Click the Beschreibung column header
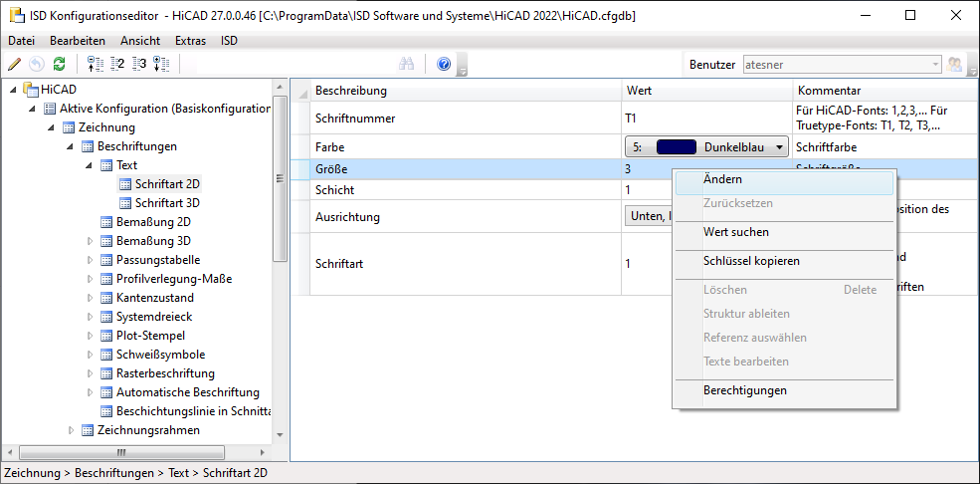The height and width of the screenshot is (484, 980). [x=466, y=91]
